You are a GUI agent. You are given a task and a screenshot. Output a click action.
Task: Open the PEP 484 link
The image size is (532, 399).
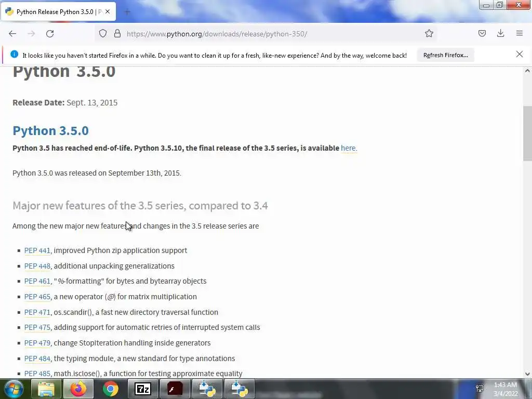click(37, 358)
